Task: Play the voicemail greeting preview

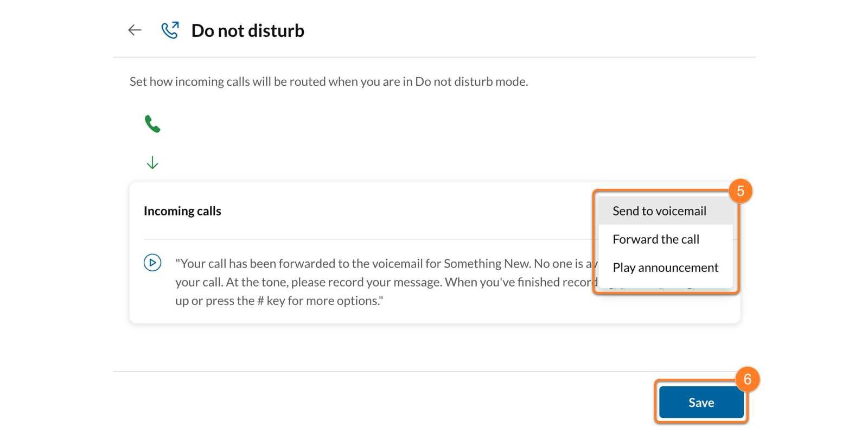Action: (x=152, y=263)
